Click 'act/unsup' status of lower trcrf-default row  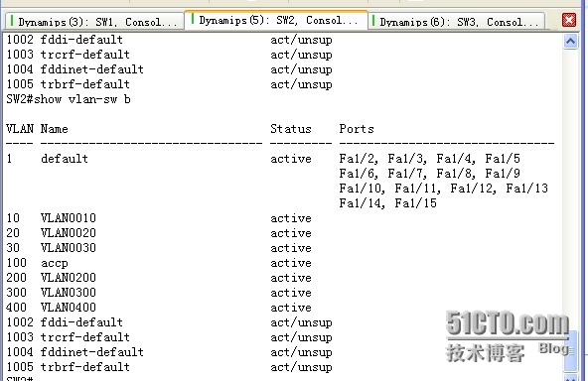click(302, 337)
